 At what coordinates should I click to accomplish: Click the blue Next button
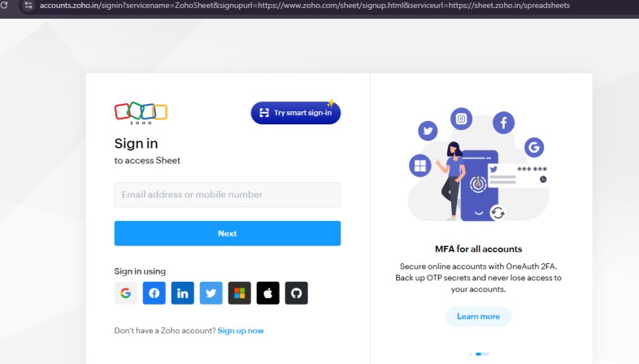click(228, 233)
